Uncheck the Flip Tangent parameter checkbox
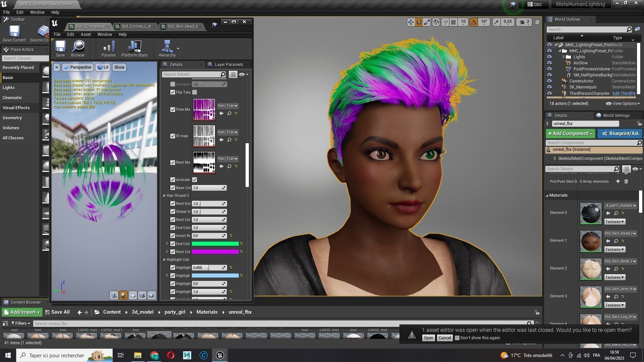This screenshot has width=644, height=362. pyautogui.click(x=173, y=92)
